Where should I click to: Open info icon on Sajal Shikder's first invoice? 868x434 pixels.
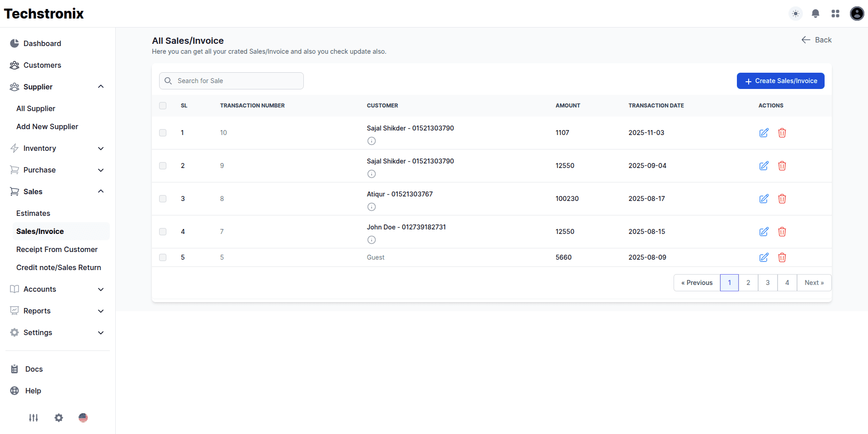(371, 141)
